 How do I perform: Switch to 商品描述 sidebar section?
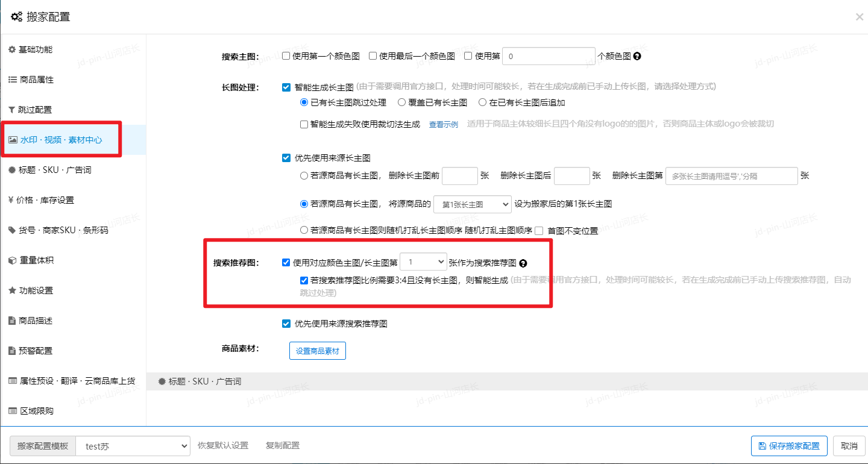35,321
